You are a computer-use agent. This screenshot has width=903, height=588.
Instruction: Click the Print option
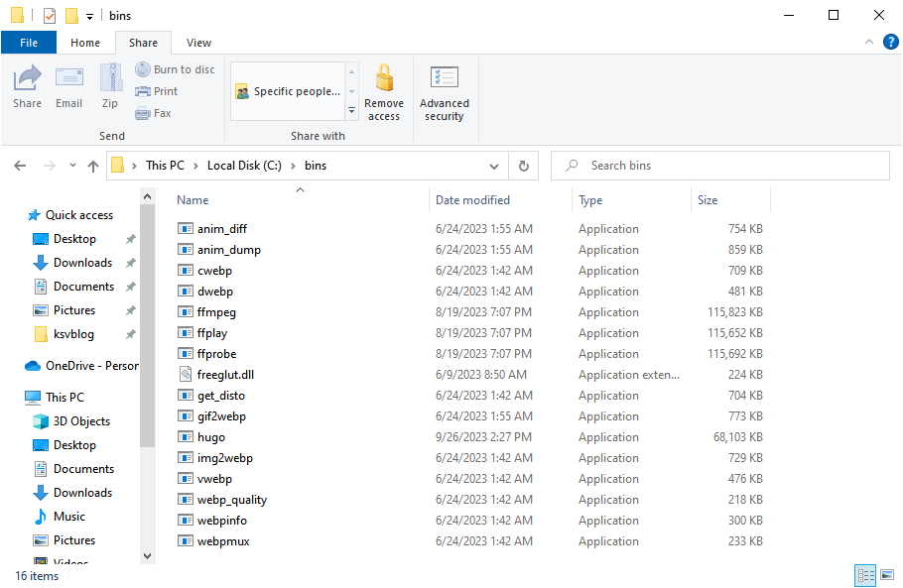[x=157, y=91]
